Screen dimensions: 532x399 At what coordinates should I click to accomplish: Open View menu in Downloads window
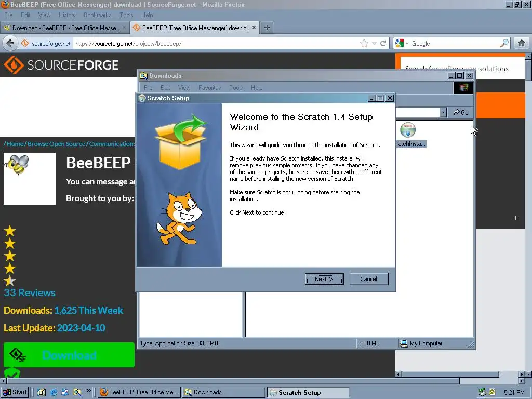[184, 87]
